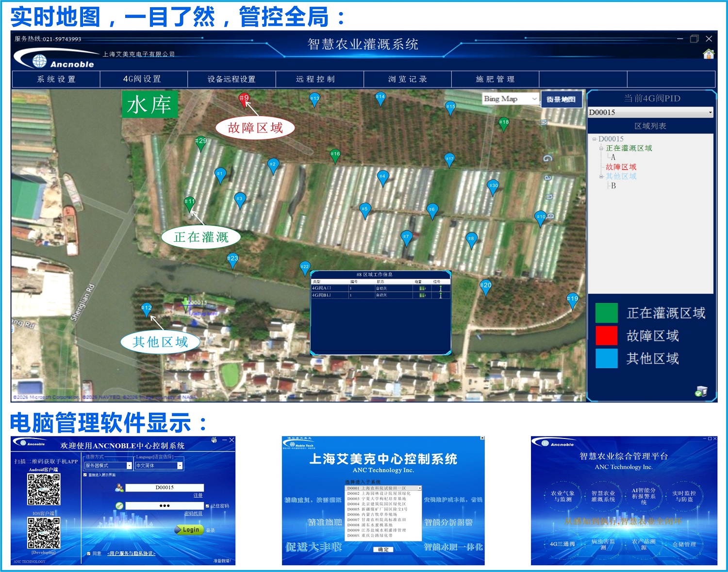The width and height of the screenshot is (728, 572).
Task: Select map marker #10
Action: coord(541,219)
